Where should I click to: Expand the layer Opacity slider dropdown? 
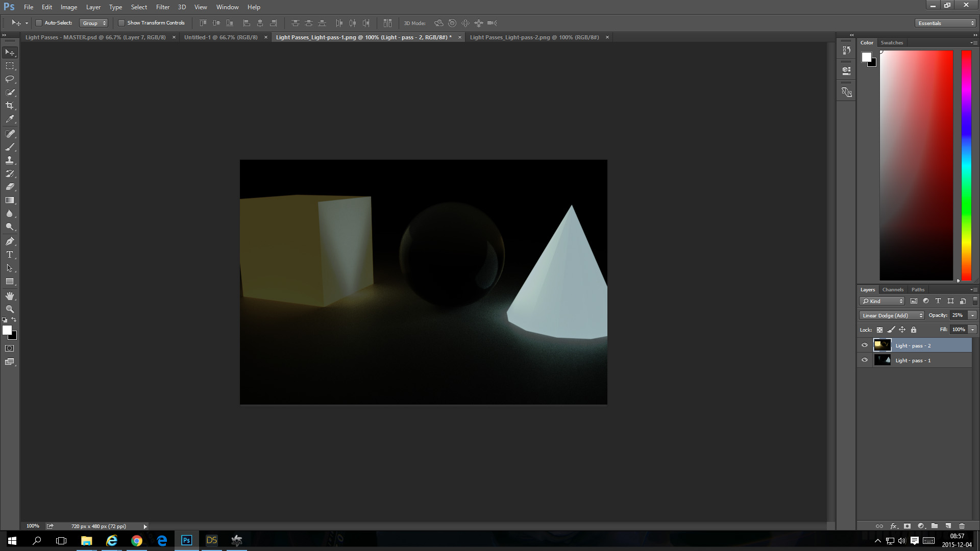[x=972, y=315]
